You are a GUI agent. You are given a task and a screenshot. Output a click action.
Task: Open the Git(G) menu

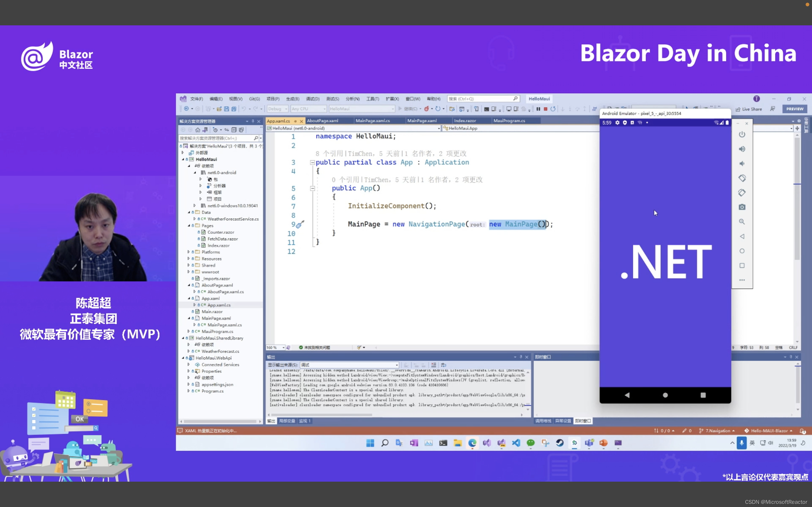tap(254, 99)
